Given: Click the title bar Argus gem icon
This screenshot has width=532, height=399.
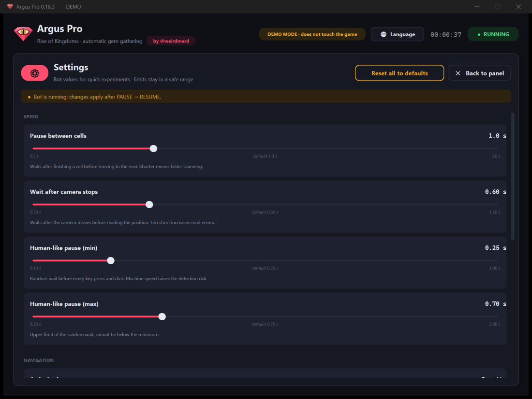Looking at the screenshot, I should point(10,6).
